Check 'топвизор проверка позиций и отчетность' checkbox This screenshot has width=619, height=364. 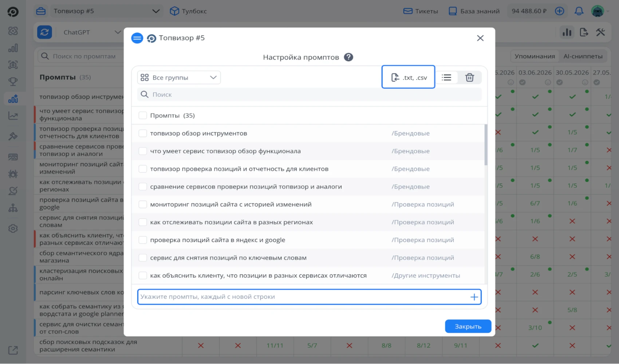143,169
